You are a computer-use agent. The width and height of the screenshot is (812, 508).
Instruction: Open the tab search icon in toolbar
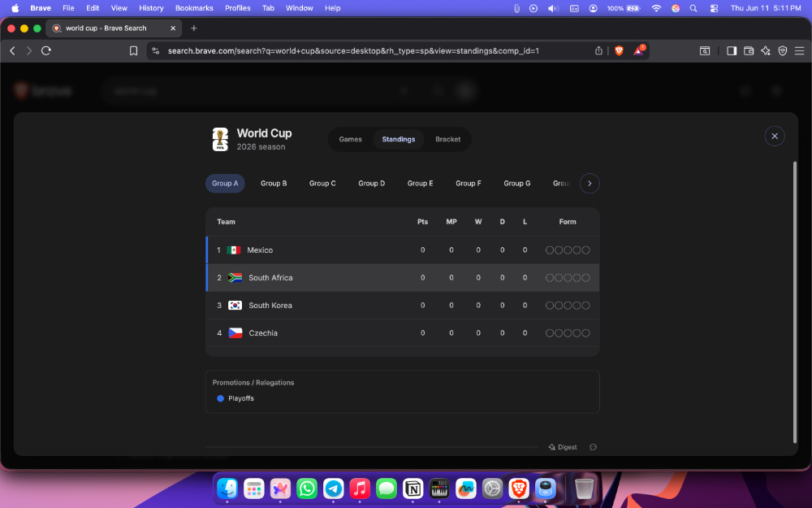[705, 50]
